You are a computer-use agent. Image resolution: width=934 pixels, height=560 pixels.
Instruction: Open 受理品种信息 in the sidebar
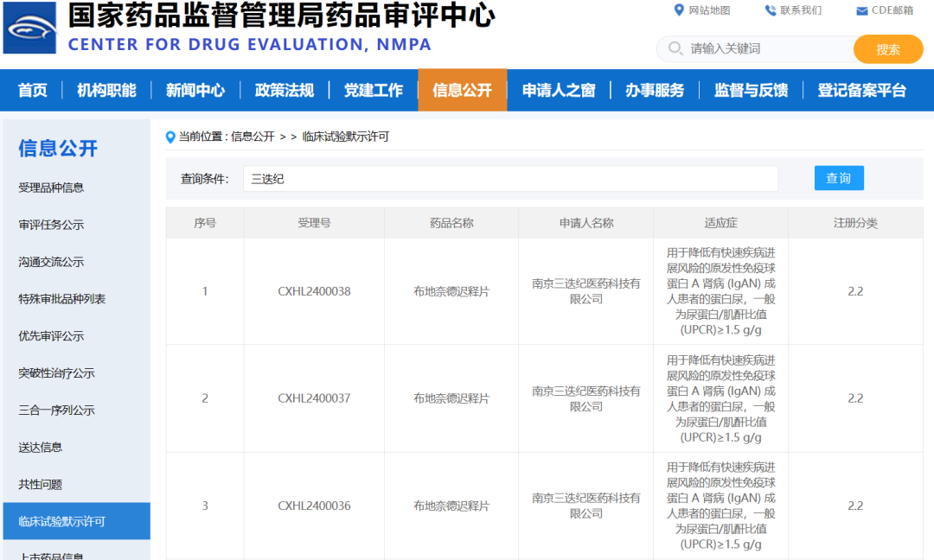[52, 188]
